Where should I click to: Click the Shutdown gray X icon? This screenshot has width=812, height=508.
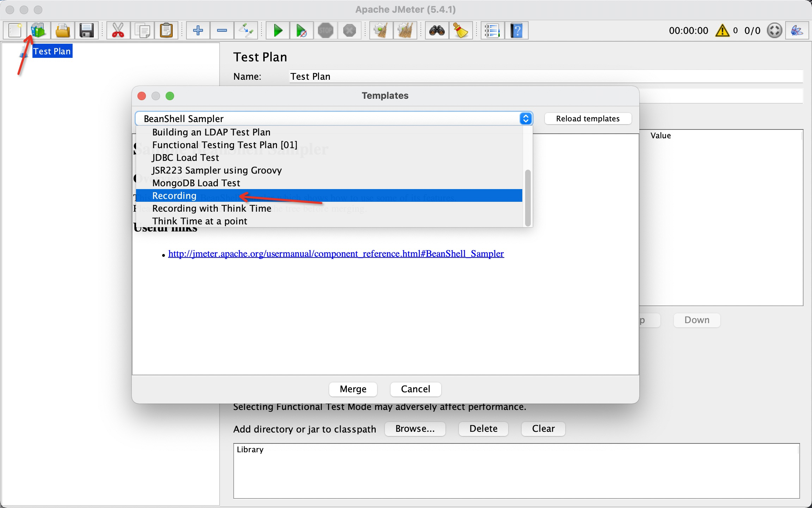pyautogui.click(x=350, y=30)
